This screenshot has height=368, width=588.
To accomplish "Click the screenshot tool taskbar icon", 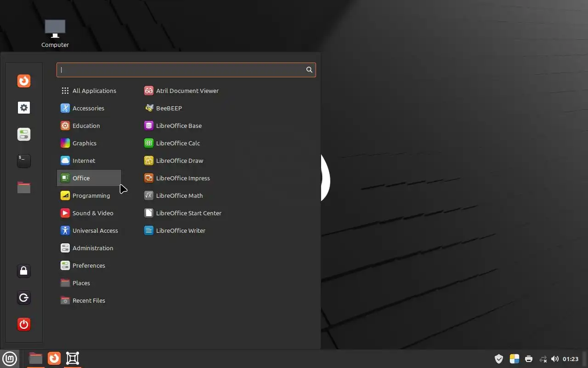I will [x=73, y=358].
